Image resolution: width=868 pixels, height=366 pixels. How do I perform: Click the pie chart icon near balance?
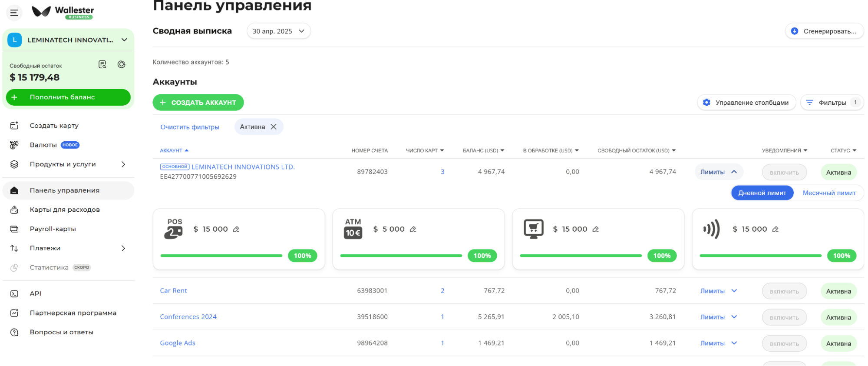pyautogui.click(x=122, y=64)
